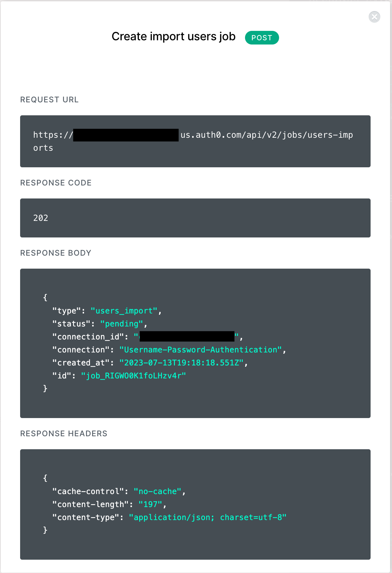This screenshot has width=392, height=573.
Task: Click the created_at timestamp value
Action: [x=183, y=363]
